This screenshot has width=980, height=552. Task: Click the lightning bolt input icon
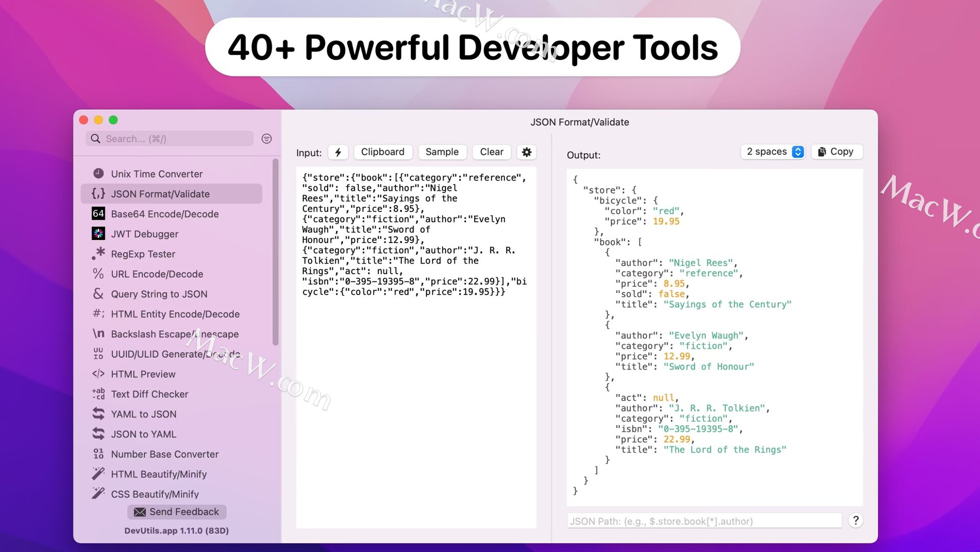338,152
